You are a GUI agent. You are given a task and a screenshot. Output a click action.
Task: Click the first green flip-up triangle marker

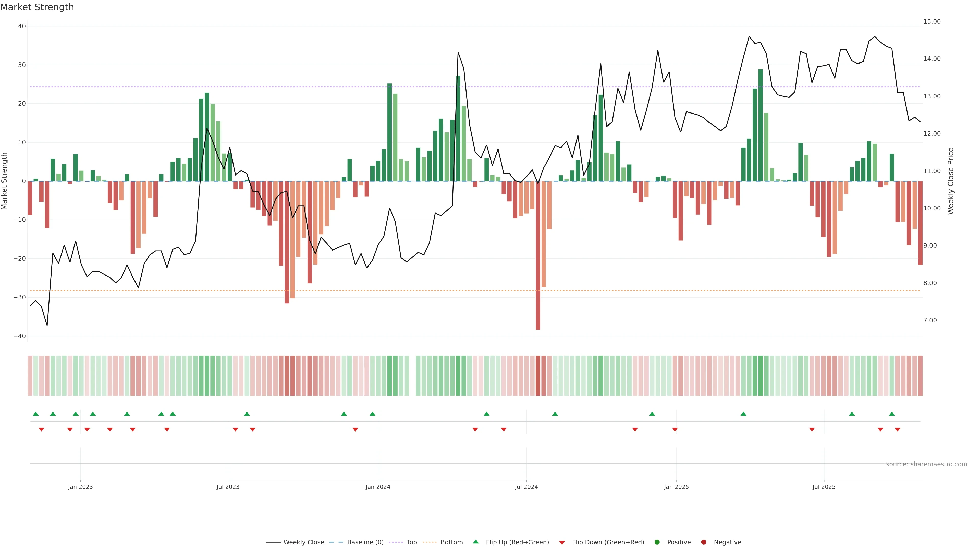tap(36, 414)
